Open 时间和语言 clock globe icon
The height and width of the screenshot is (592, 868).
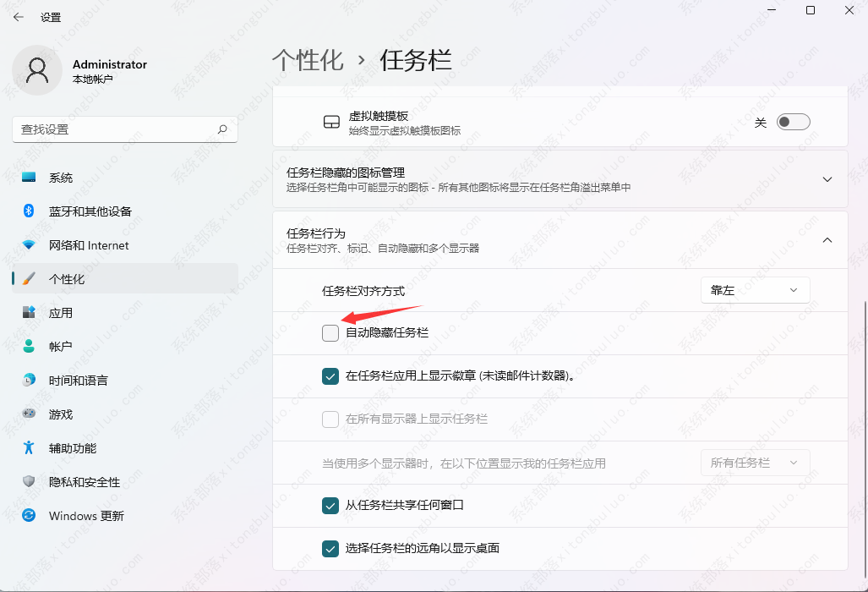click(x=30, y=381)
